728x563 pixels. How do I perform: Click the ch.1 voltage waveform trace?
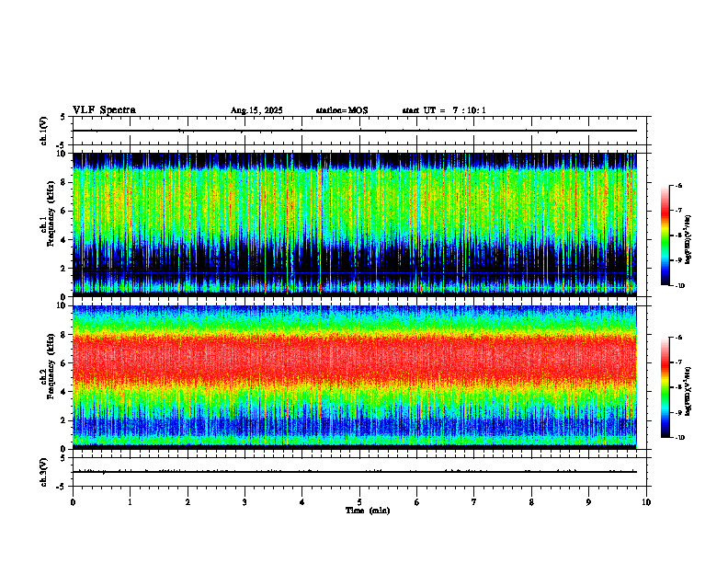click(354, 131)
